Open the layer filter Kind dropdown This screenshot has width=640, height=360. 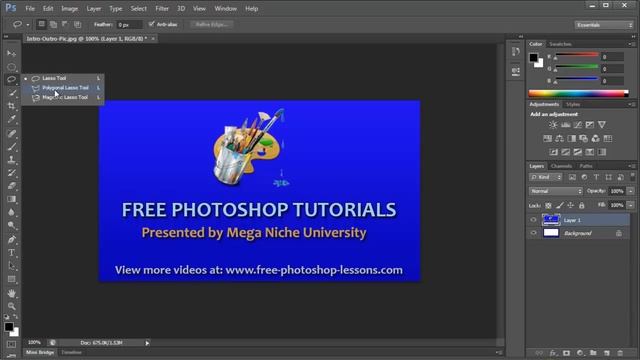546,177
